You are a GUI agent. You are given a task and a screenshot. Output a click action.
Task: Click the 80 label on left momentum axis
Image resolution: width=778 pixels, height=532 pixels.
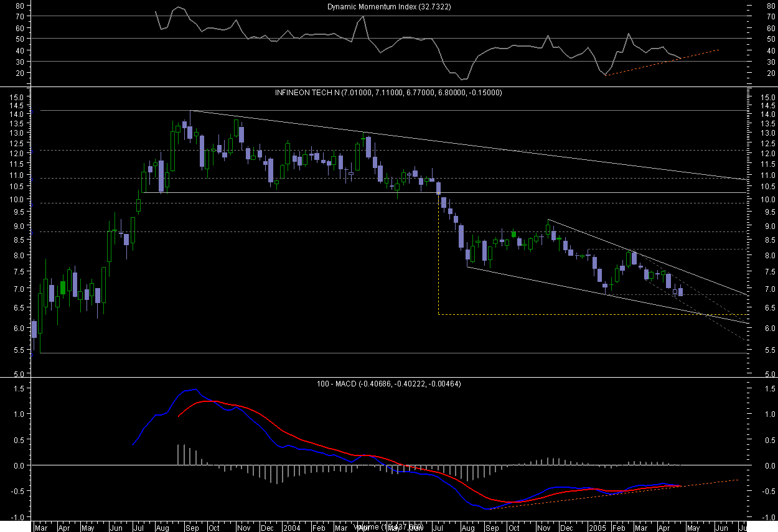pyautogui.click(x=19, y=5)
